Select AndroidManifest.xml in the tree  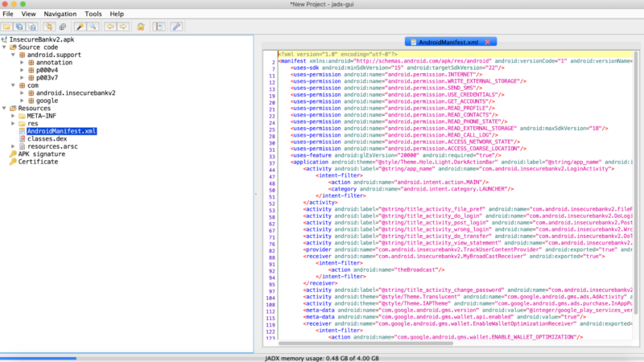coord(62,131)
